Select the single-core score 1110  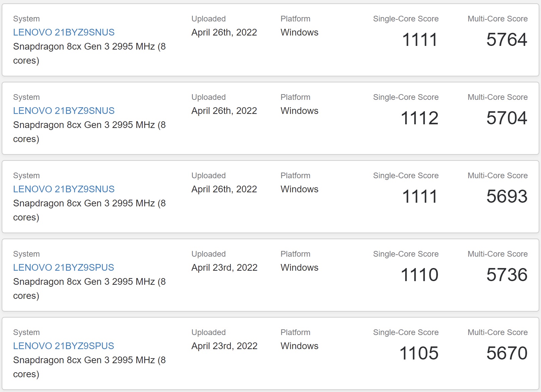pos(419,275)
